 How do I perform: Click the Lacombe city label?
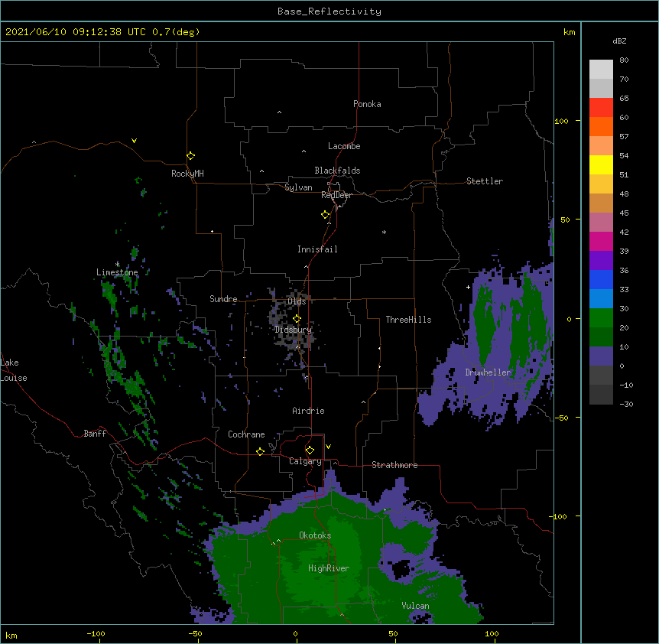tap(344, 146)
